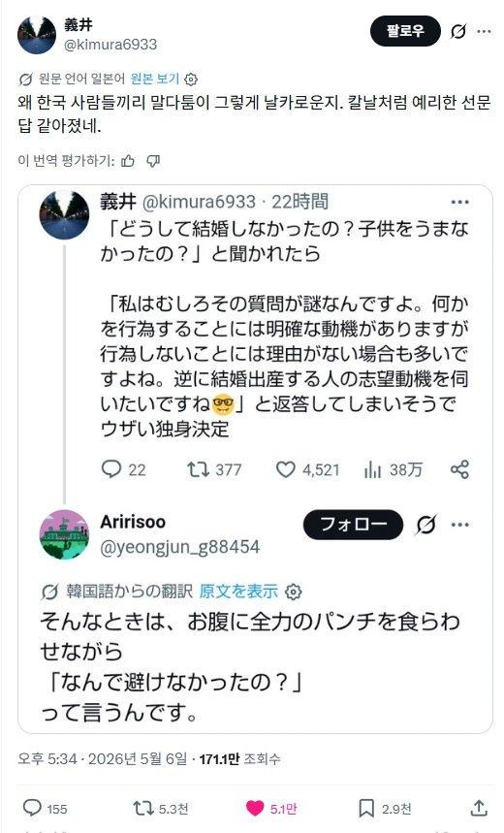Rate translation with thumbs up

coord(128,160)
